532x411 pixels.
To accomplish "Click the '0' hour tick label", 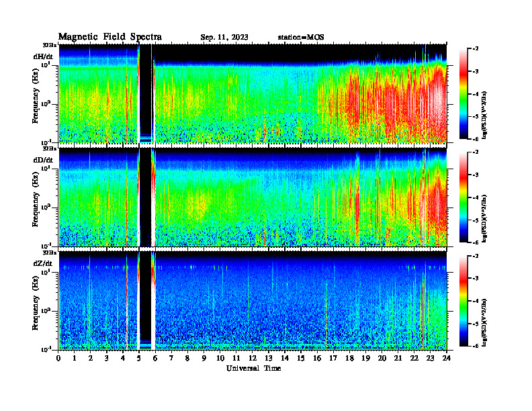I will [58, 359].
